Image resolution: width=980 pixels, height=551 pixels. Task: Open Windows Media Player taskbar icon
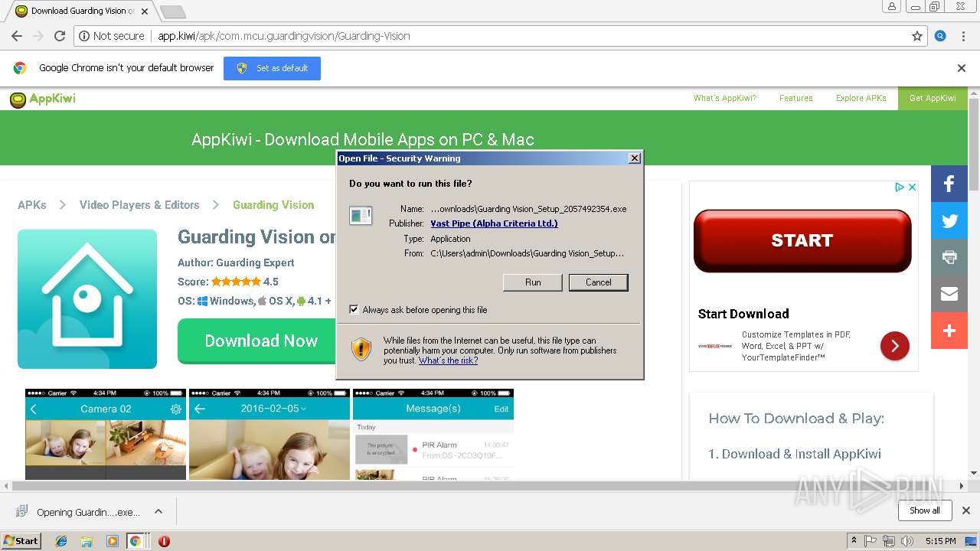112,541
